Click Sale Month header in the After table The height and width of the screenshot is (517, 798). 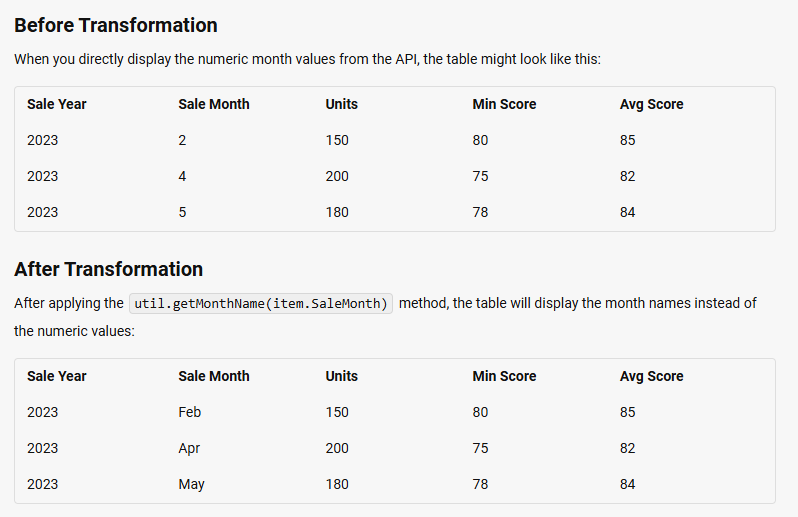[214, 376]
